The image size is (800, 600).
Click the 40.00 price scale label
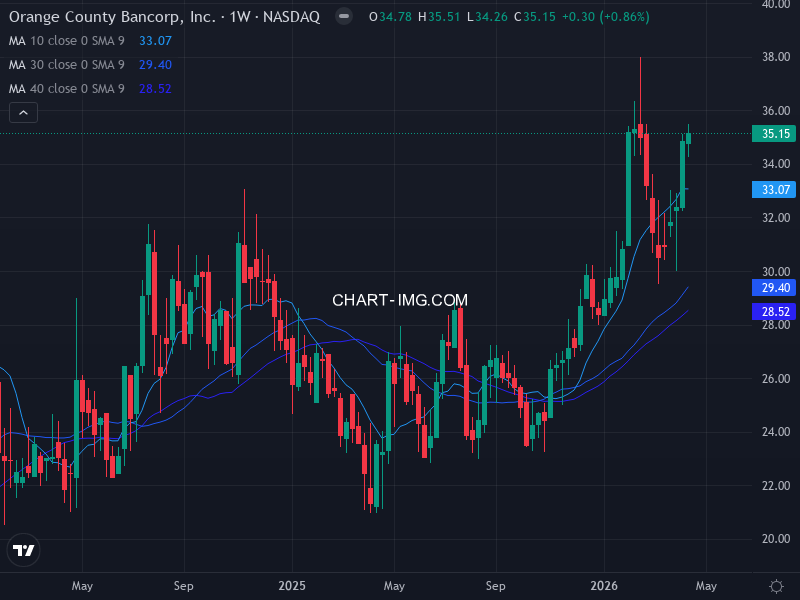pos(776,4)
